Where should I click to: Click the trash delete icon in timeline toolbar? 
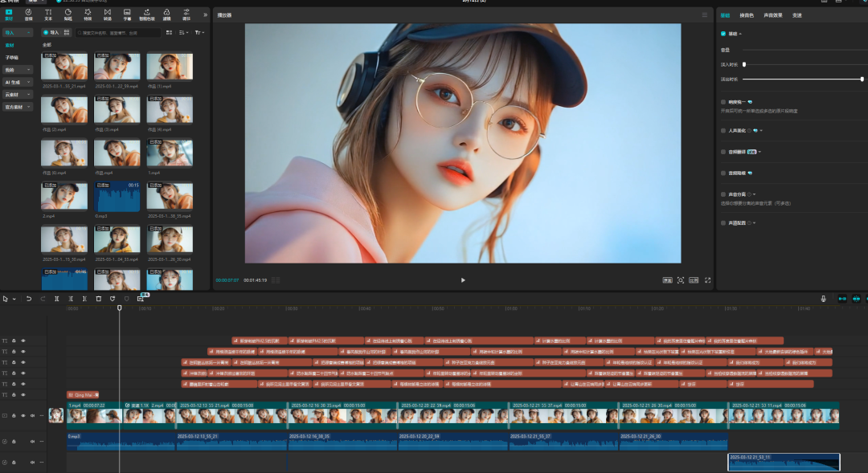pyautogui.click(x=99, y=299)
